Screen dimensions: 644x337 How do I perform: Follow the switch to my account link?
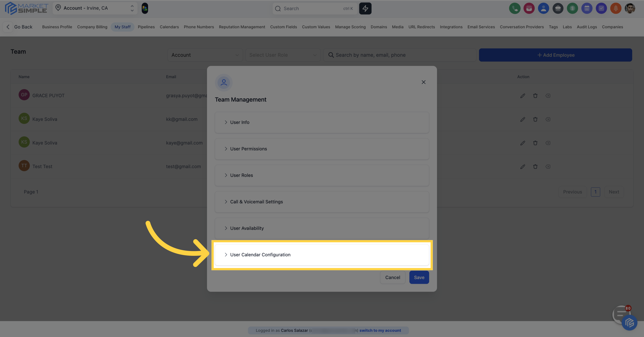(380, 330)
